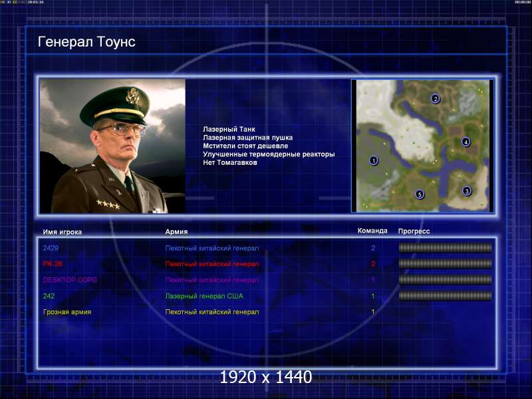Click Лазерный генерал США army entry
The width and height of the screenshot is (532, 399).
coord(204,296)
